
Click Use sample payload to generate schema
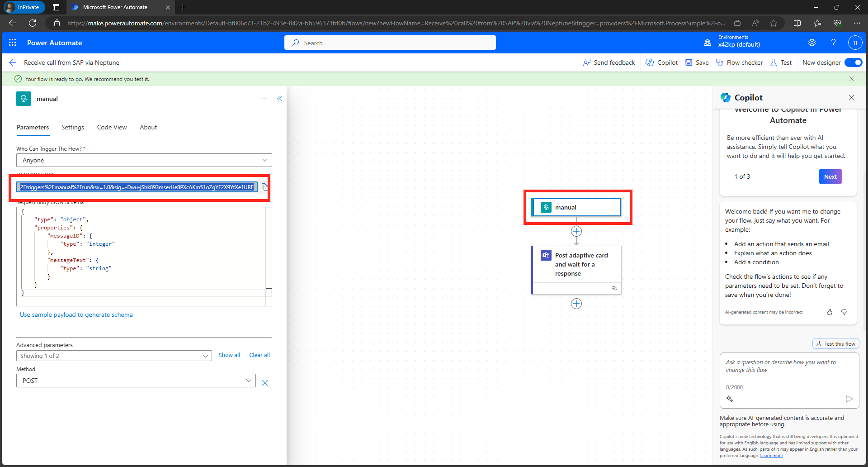[76, 315]
